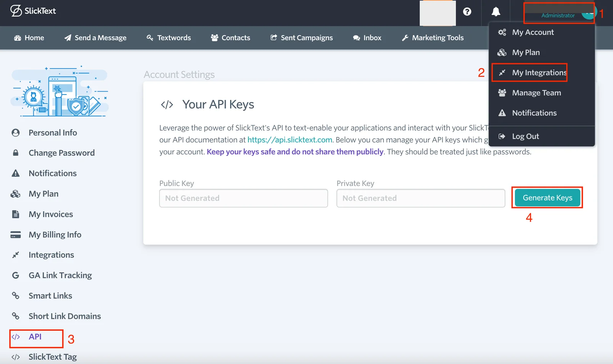Click the warning icon beside dropdown Notifications

pos(502,113)
